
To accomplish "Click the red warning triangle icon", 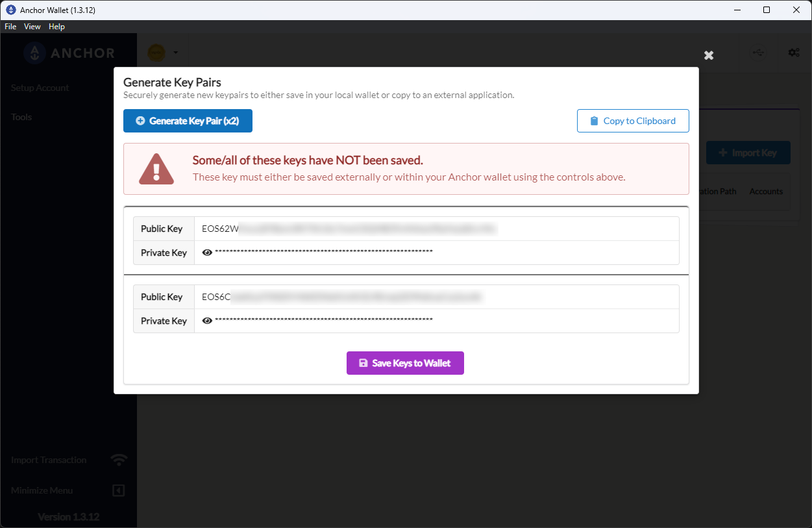I will point(156,169).
